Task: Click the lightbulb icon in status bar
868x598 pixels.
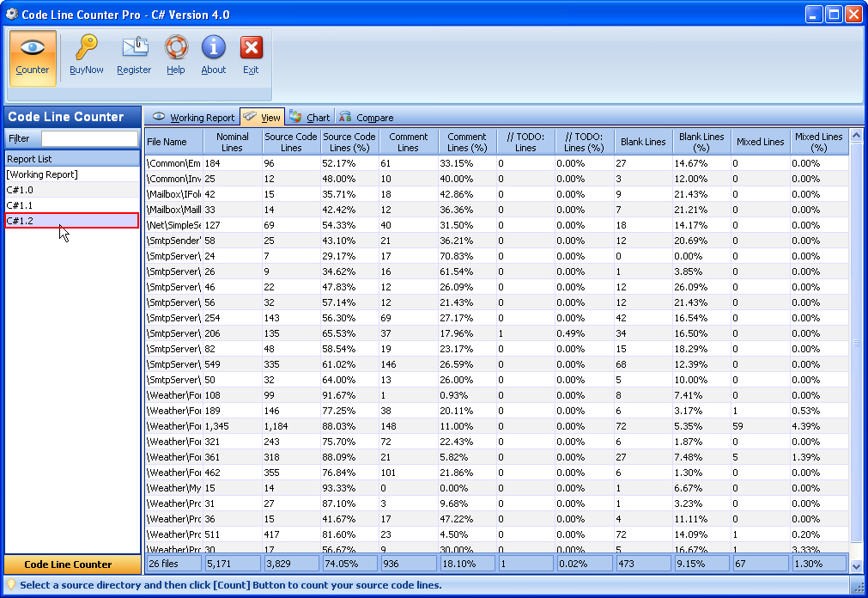Action: point(10,585)
